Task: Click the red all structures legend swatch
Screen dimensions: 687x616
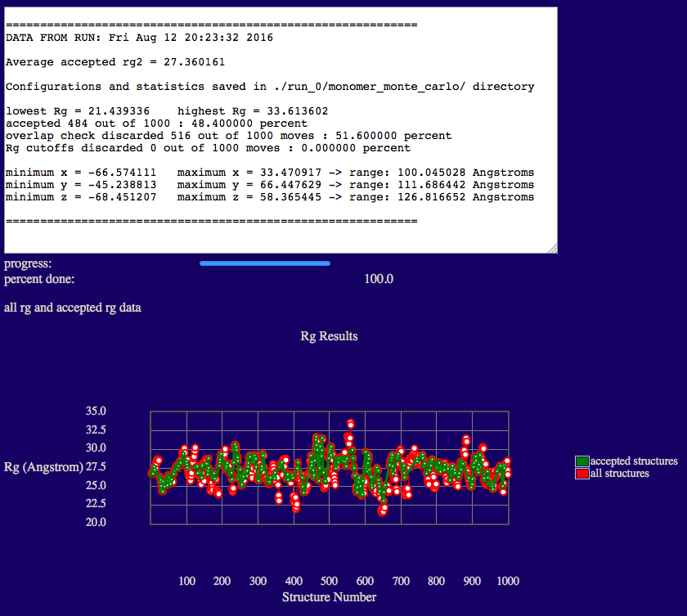Action: coord(581,474)
